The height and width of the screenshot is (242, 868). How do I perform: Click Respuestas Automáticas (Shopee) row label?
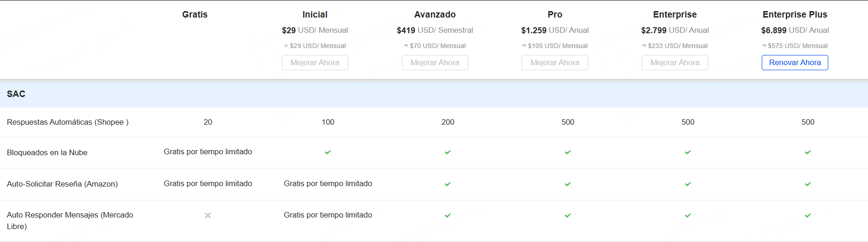[x=67, y=122]
